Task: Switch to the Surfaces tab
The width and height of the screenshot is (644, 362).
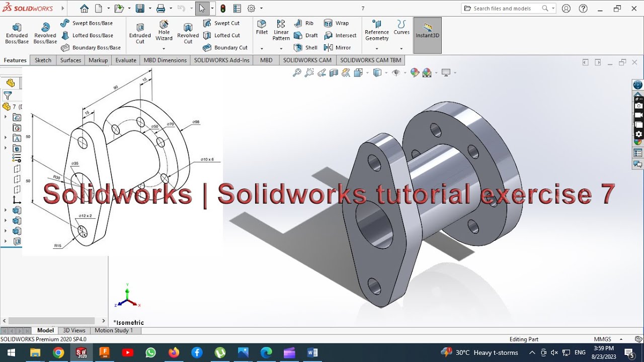Action: click(70, 60)
